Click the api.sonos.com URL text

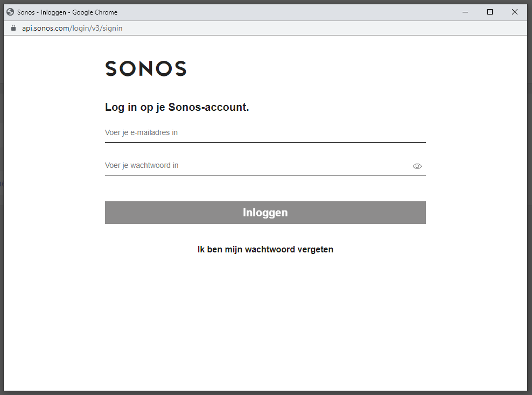[x=72, y=28]
